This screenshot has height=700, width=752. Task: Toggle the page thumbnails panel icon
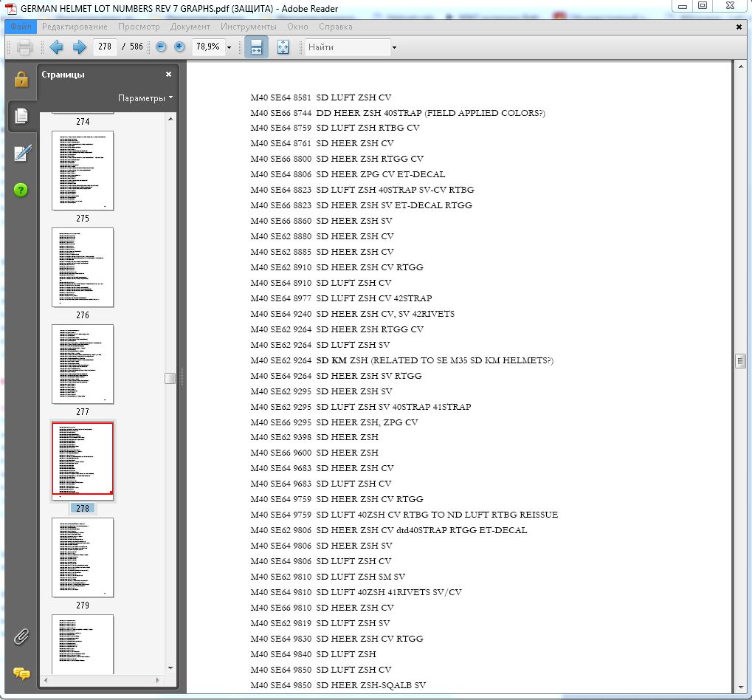coord(21,116)
